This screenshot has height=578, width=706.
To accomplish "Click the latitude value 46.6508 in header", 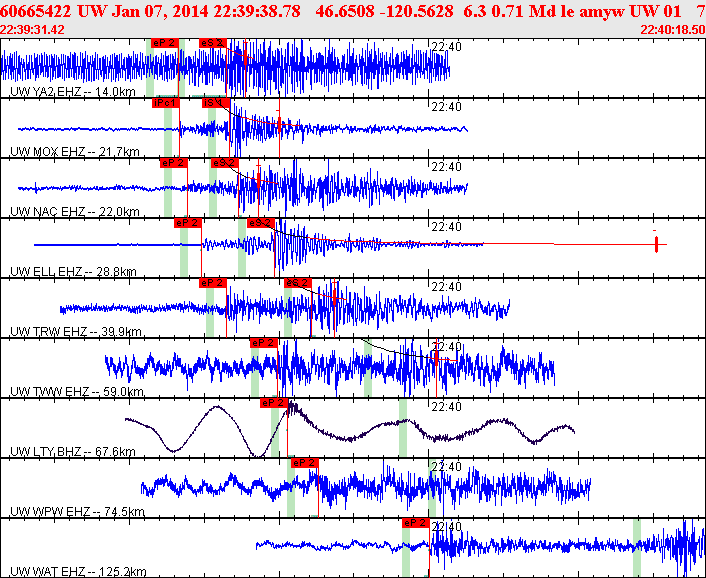I will pos(344,11).
